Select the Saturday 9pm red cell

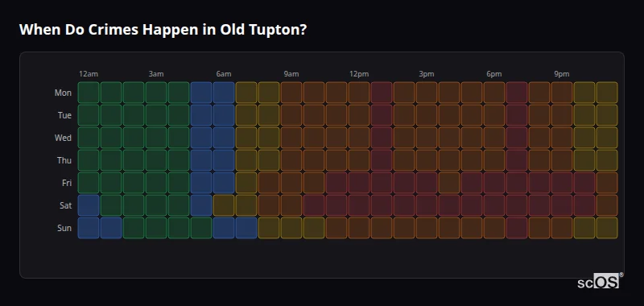(562, 205)
